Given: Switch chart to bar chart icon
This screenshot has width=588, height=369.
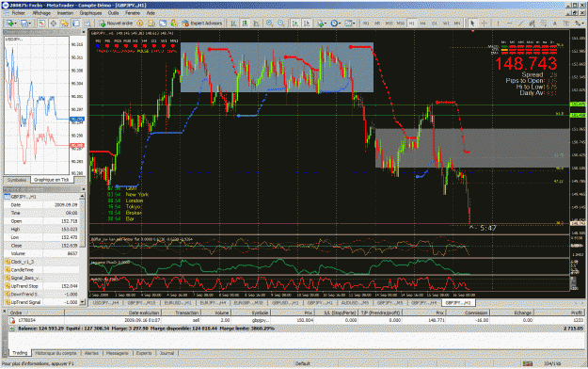Looking at the screenshot, I should click(233, 24).
